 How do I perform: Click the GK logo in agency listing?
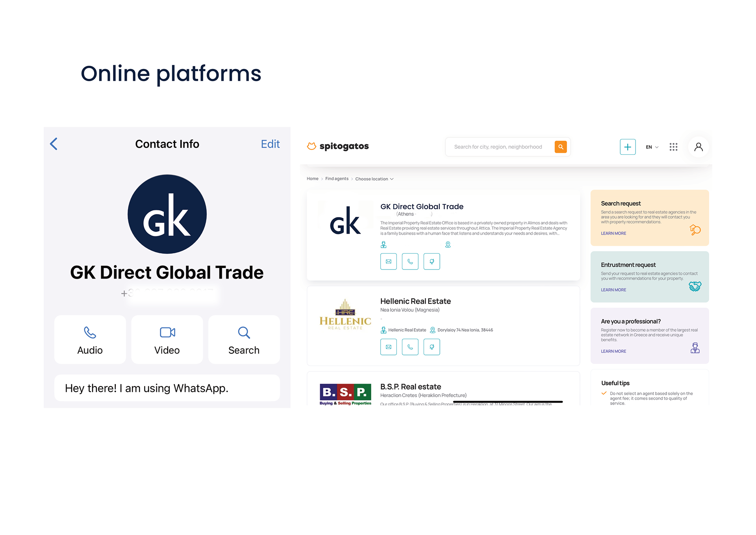click(x=345, y=221)
